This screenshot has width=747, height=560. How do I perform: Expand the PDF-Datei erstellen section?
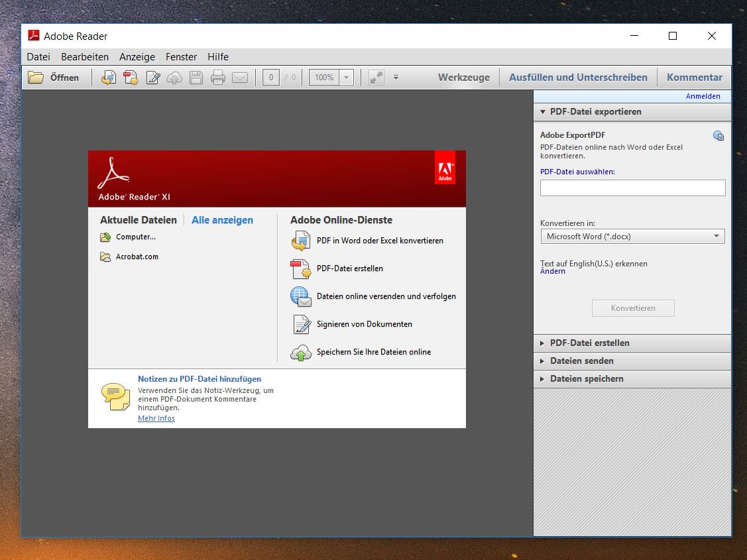pyautogui.click(x=632, y=343)
